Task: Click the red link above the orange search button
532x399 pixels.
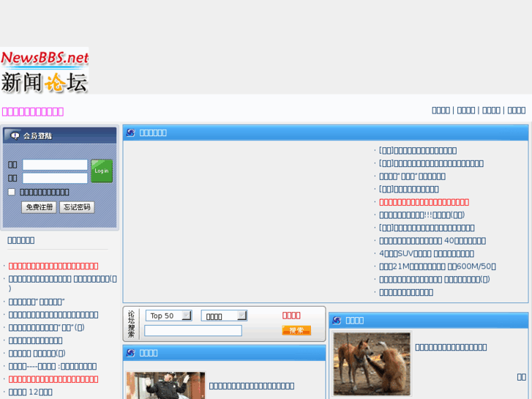Action: 291,316
